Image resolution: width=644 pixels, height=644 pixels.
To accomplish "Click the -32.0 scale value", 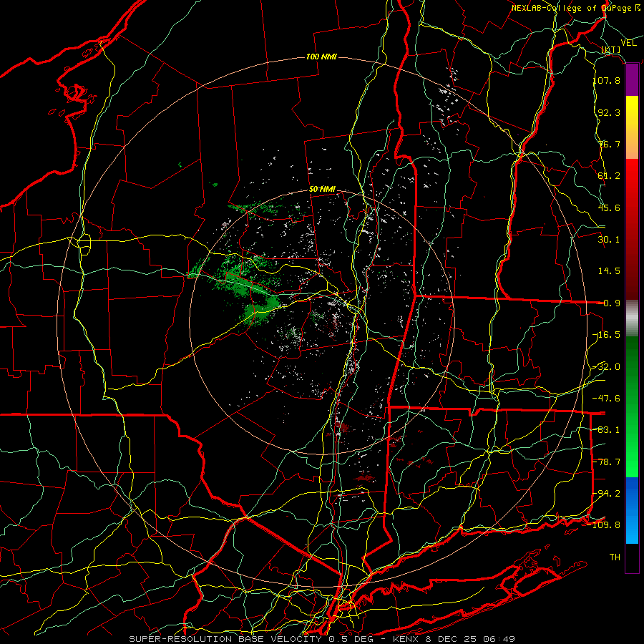I will [607, 367].
